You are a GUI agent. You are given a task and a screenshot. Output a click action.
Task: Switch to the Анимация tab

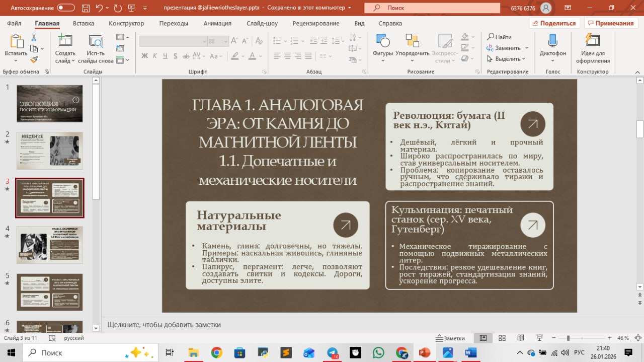pyautogui.click(x=217, y=24)
